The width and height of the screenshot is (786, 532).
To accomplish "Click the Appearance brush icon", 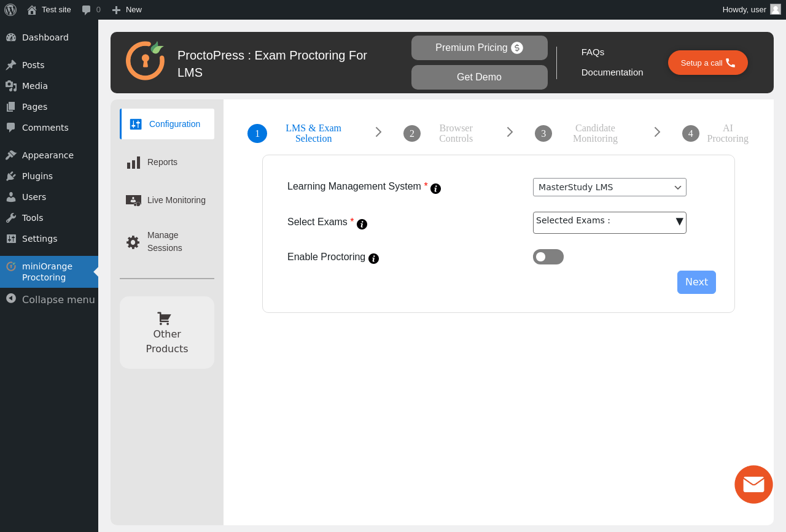I will [x=11, y=155].
